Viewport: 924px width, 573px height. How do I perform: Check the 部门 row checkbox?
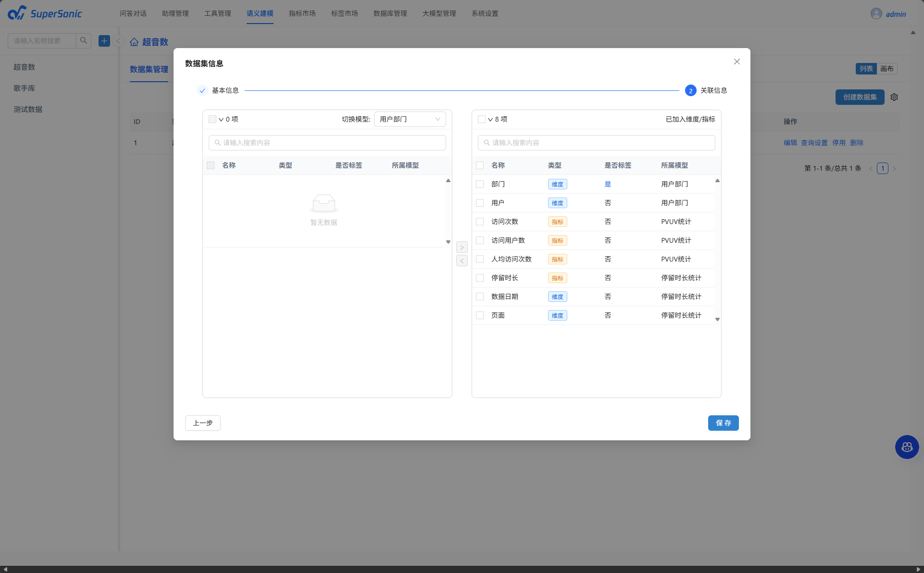pyautogui.click(x=480, y=184)
